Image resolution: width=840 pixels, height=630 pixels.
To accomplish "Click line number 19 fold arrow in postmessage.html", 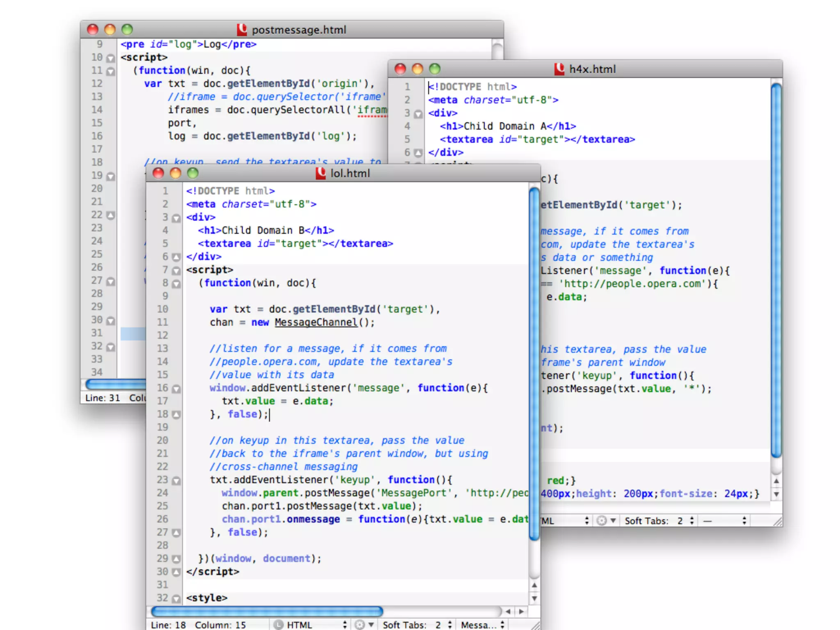I will [x=111, y=176].
